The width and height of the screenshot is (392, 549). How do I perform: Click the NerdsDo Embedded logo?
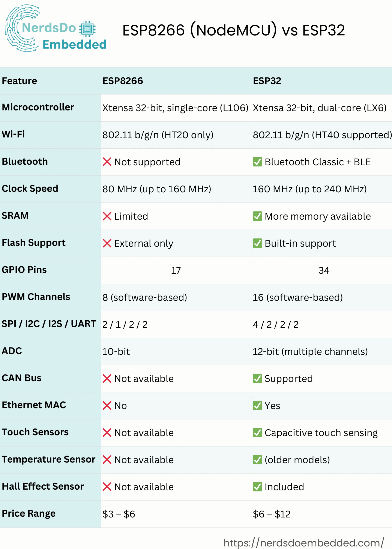point(56,28)
